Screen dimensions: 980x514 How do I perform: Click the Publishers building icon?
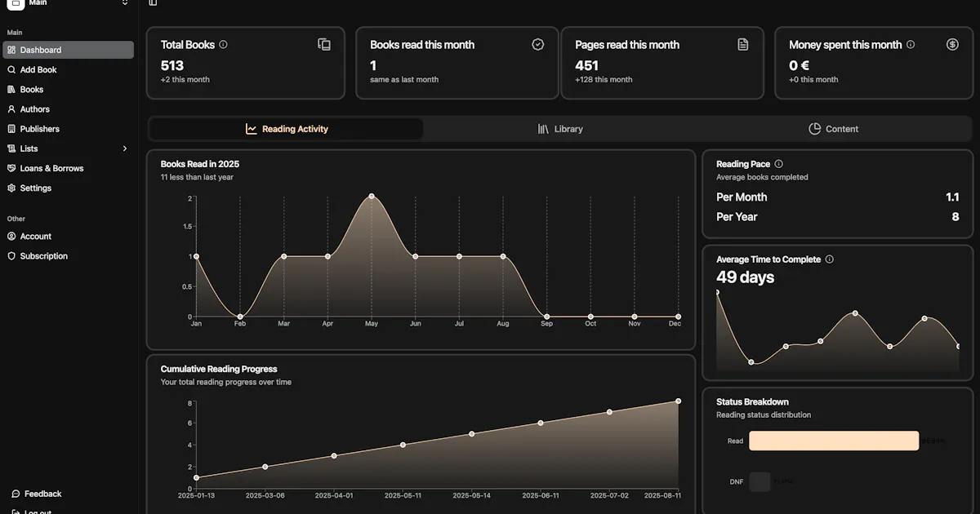coord(11,129)
